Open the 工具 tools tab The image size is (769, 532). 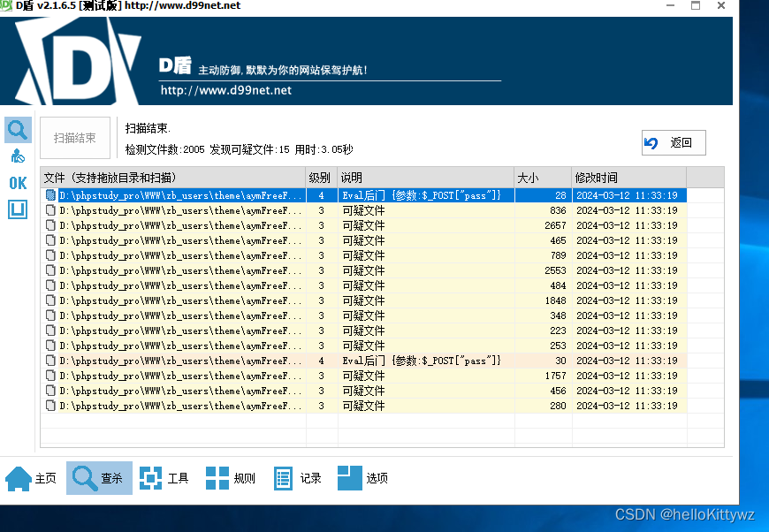164,478
